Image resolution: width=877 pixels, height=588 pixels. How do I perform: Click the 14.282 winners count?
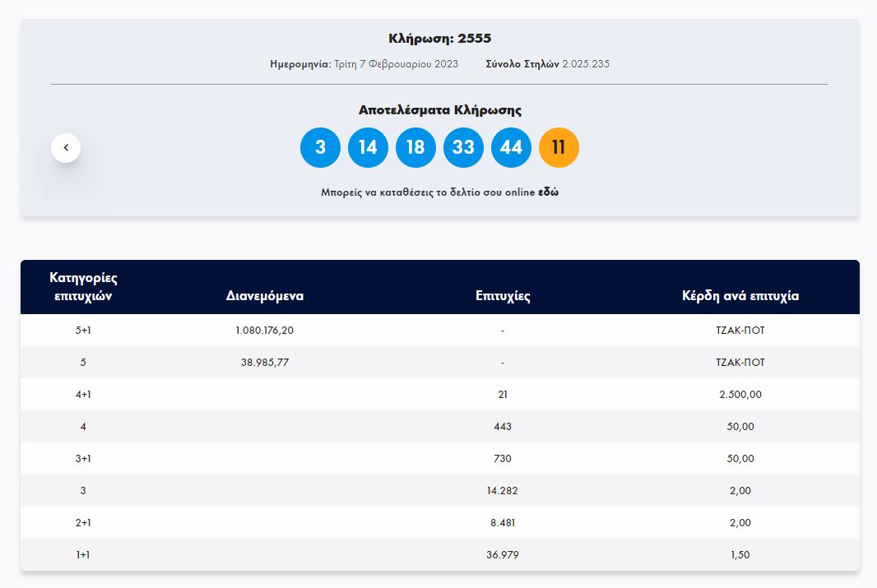[502, 491]
